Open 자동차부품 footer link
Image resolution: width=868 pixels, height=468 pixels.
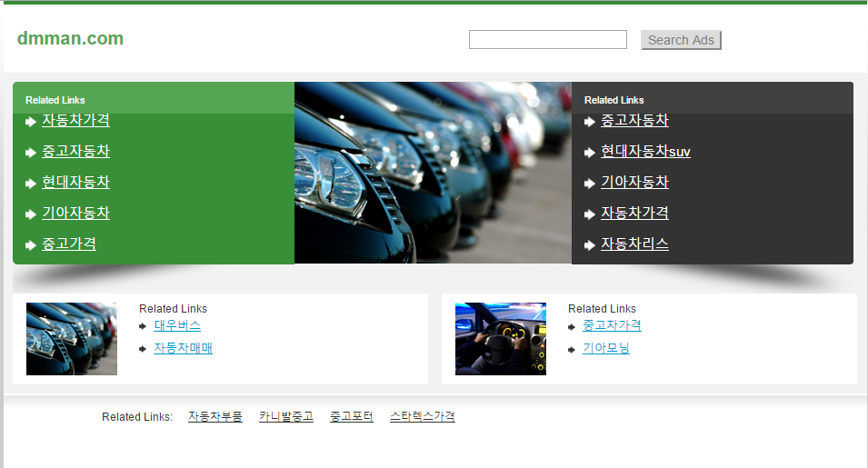click(x=215, y=416)
